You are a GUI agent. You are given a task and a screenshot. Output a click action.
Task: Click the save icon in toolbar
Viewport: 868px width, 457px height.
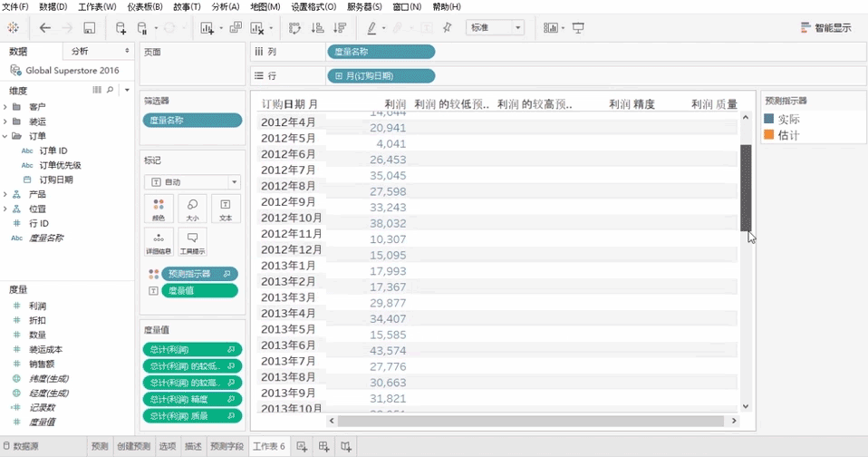pyautogui.click(x=89, y=28)
